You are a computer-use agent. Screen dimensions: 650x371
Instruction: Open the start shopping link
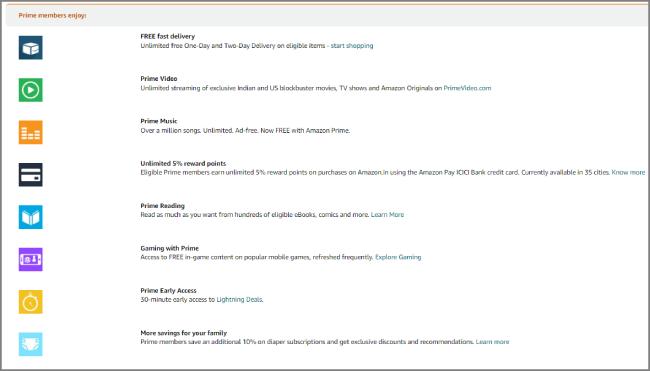coord(352,46)
